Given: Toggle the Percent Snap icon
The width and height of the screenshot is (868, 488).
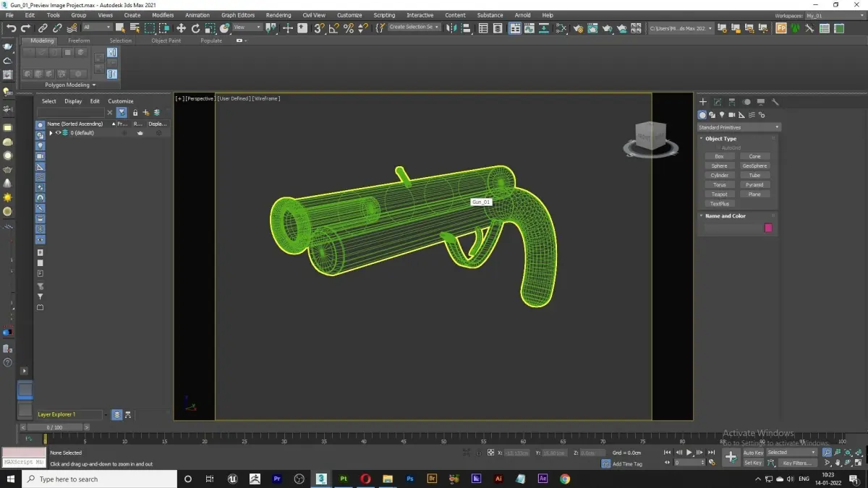Looking at the screenshot, I should pos(348,28).
